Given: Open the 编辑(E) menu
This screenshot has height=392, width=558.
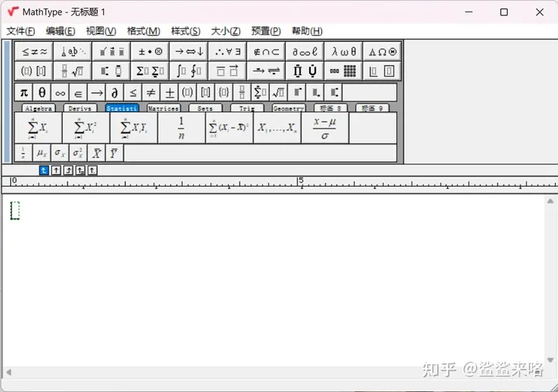Looking at the screenshot, I should (60, 31).
